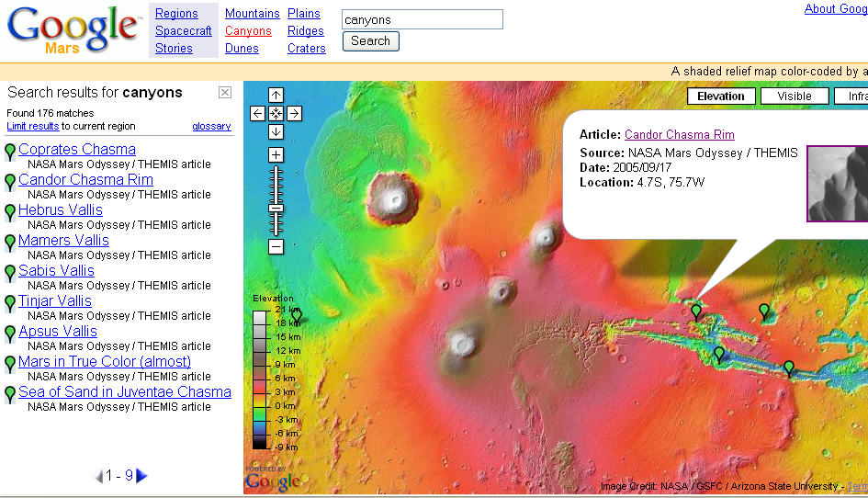Screen dimensions: 868x498
Task: Click the green marker beside Coprates Chasma
Action: pyautogui.click(x=9, y=152)
